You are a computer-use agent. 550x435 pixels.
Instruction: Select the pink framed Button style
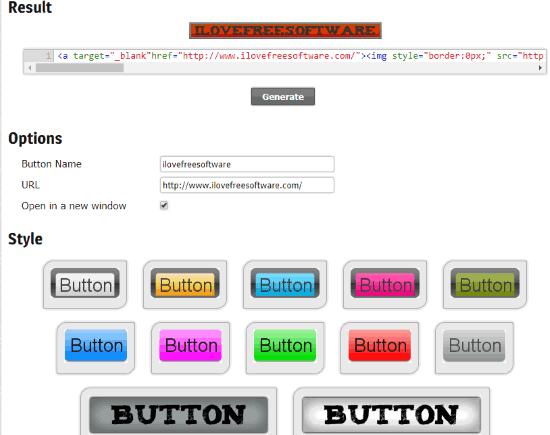pyautogui.click(x=385, y=285)
